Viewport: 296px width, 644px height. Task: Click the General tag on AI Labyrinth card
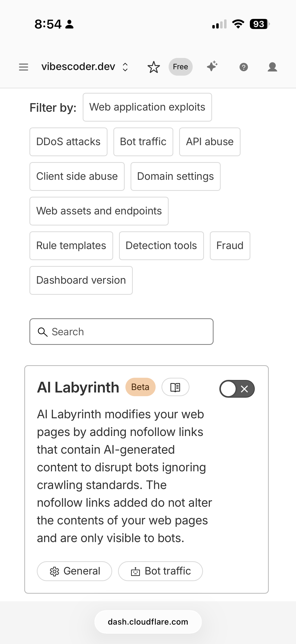[74, 571]
